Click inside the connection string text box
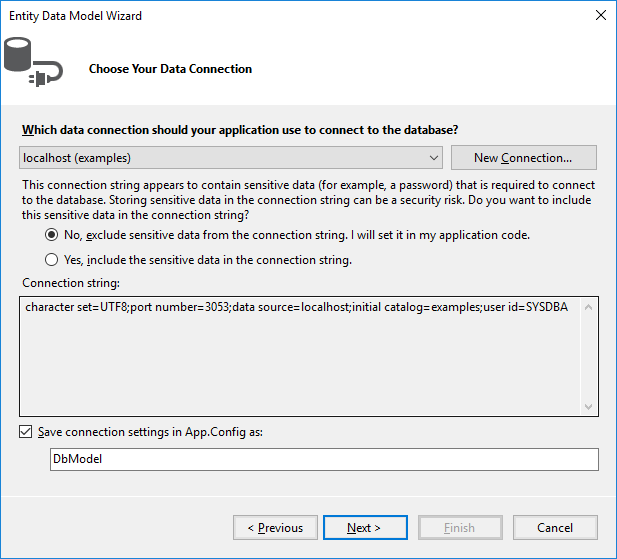 pos(300,360)
